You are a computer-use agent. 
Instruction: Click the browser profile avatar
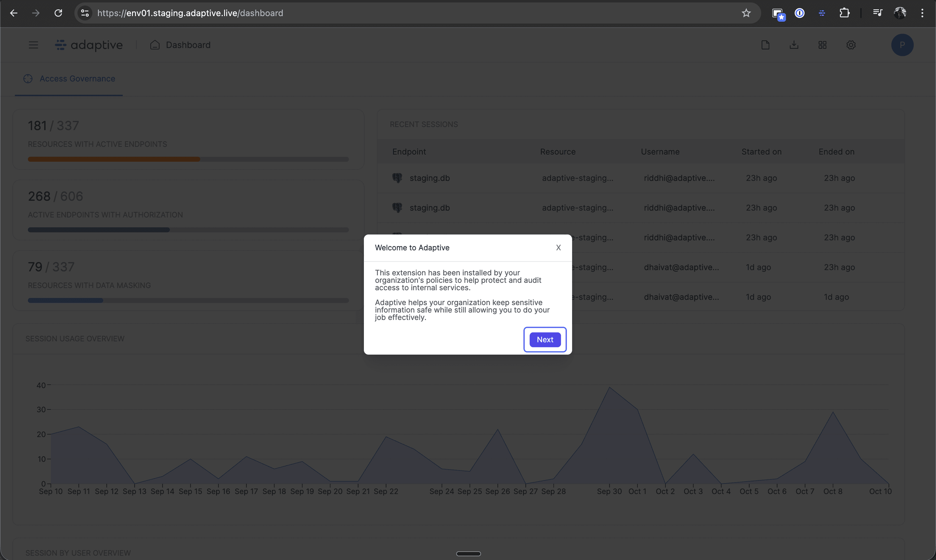(900, 13)
